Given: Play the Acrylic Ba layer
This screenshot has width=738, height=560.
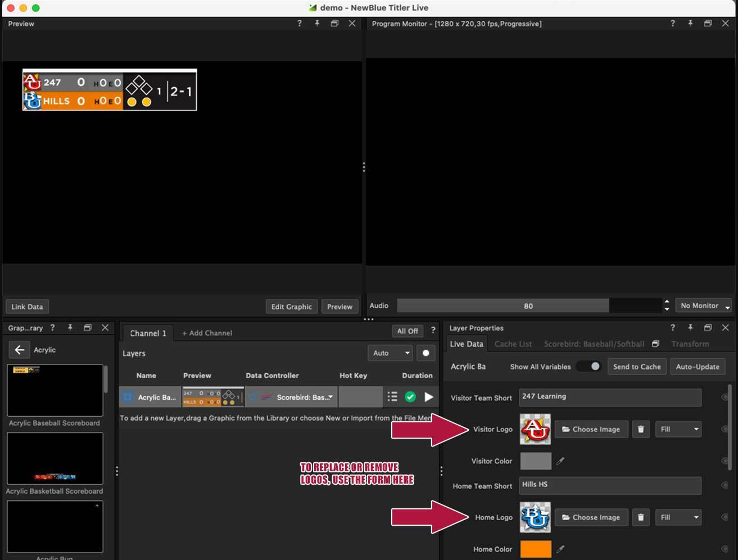Looking at the screenshot, I should click(429, 397).
